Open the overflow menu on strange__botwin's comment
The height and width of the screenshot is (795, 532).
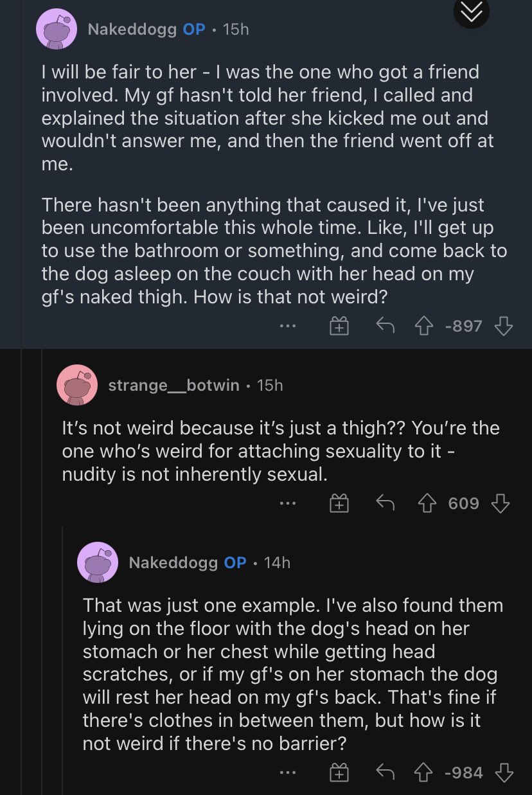click(288, 503)
